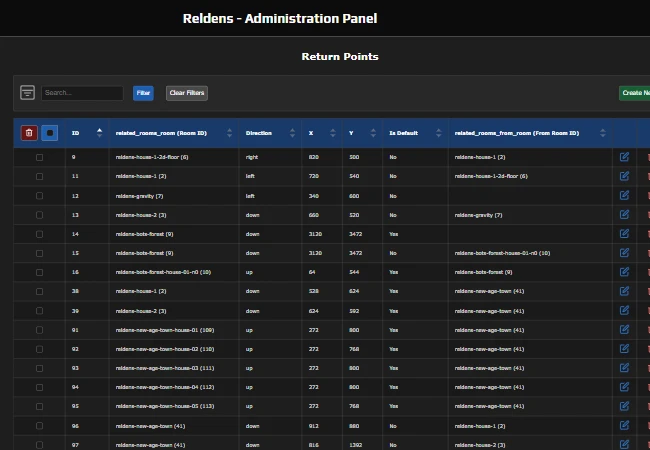Click Y value 1392 in row 97
The width and height of the screenshot is (650, 450).
tap(355, 445)
